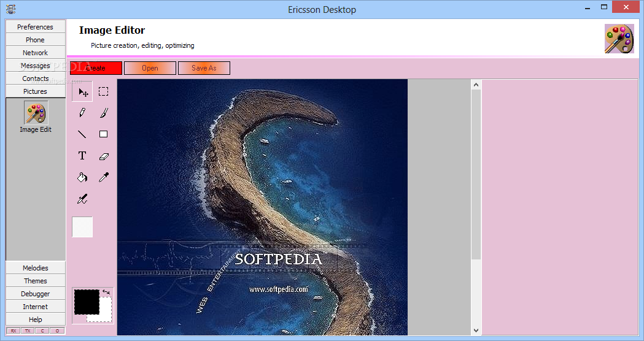Click the Open button

(150, 68)
